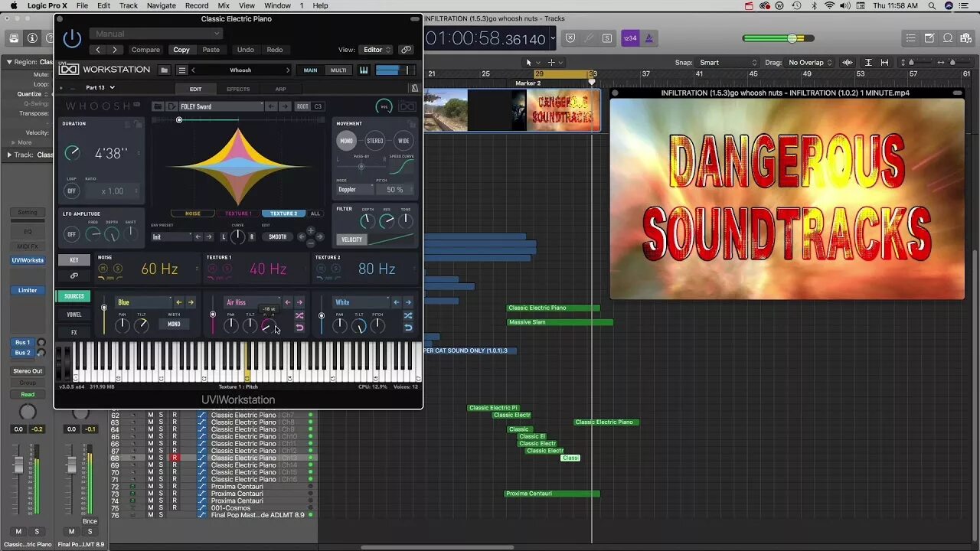Shuffle the Texture 2 source
Image resolution: width=980 pixels, height=551 pixels.
tap(408, 315)
